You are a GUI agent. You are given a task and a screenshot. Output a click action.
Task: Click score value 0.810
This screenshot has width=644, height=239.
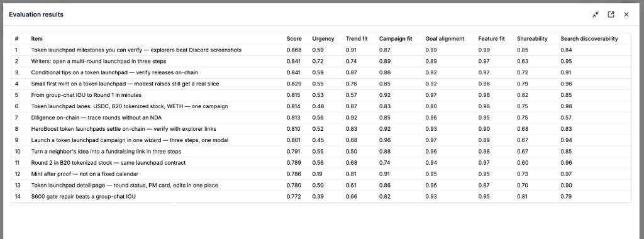pyautogui.click(x=294, y=129)
